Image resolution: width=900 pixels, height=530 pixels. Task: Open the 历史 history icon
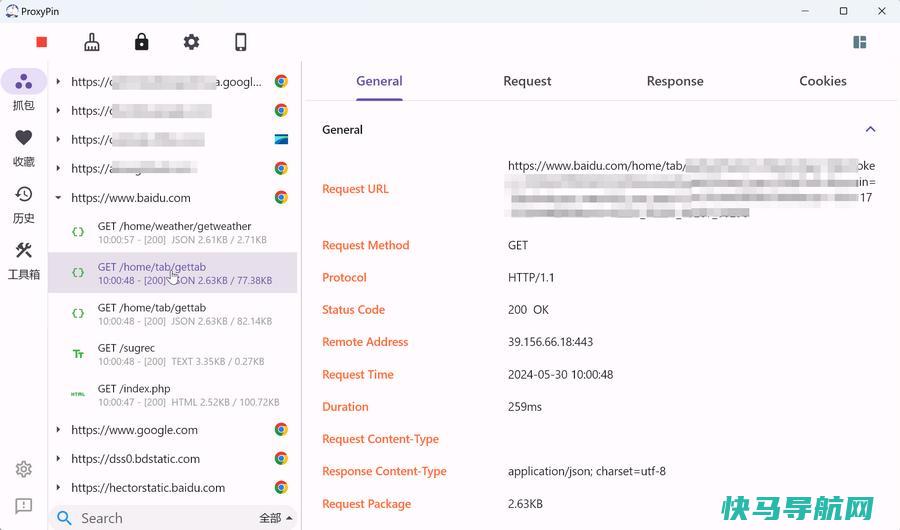click(24, 194)
